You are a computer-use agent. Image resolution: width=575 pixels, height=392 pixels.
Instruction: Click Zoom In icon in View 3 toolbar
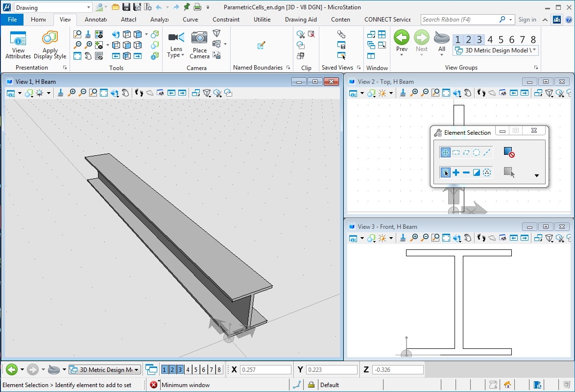[414, 238]
